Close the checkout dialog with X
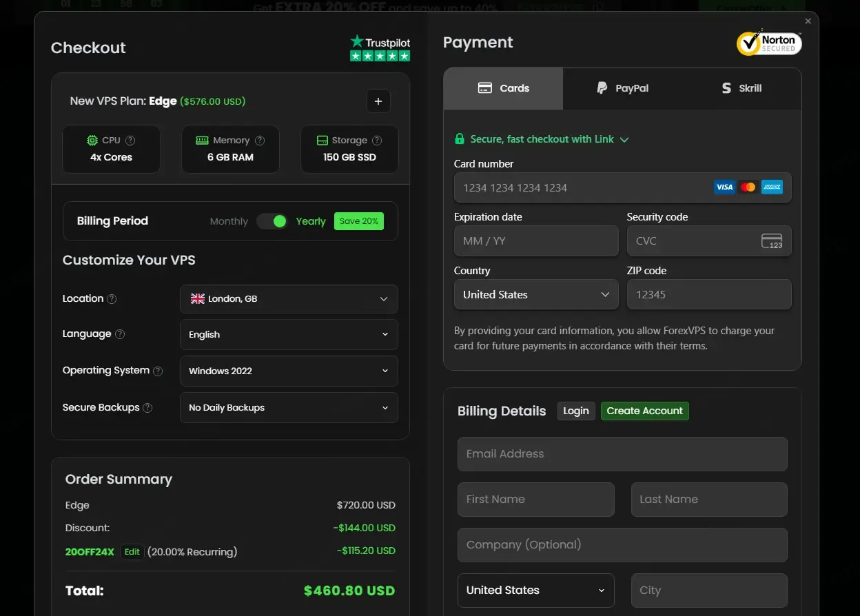Viewport: 860px width, 616px height. [x=808, y=21]
